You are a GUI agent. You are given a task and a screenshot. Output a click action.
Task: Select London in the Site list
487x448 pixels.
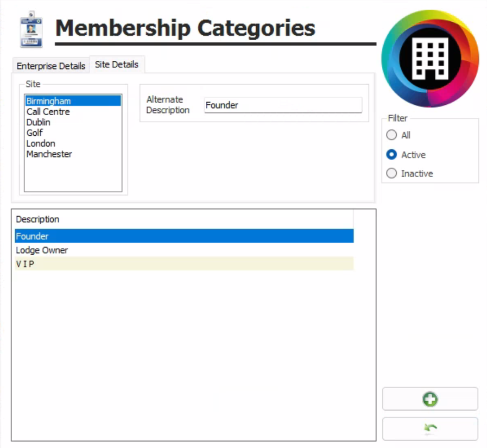pyautogui.click(x=73, y=143)
